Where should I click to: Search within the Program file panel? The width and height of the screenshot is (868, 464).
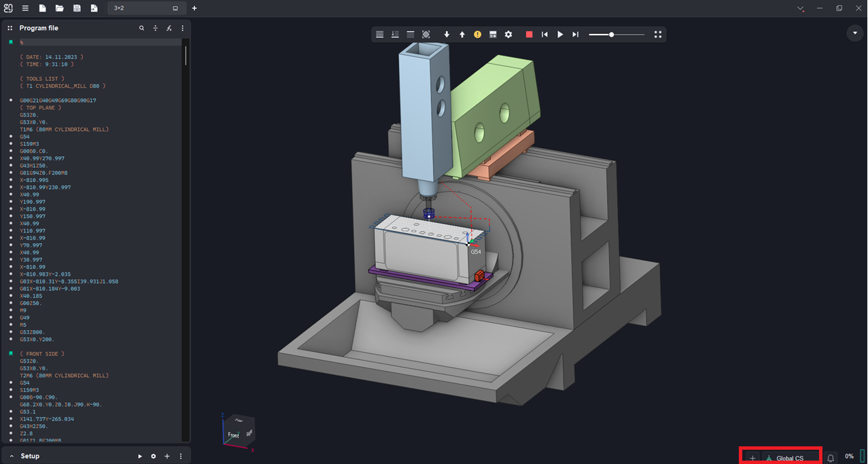(x=141, y=29)
